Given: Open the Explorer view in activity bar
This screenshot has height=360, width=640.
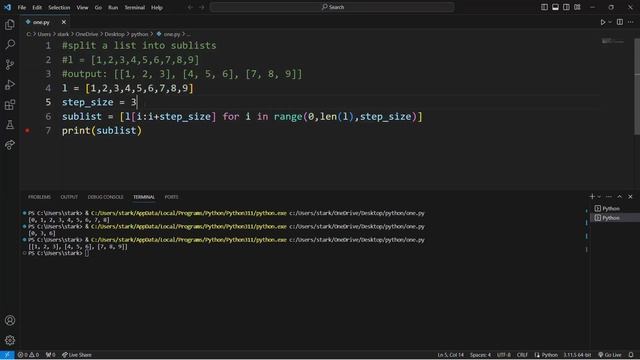Looking at the screenshot, I should pyautogui.click(x=10, y=24).
